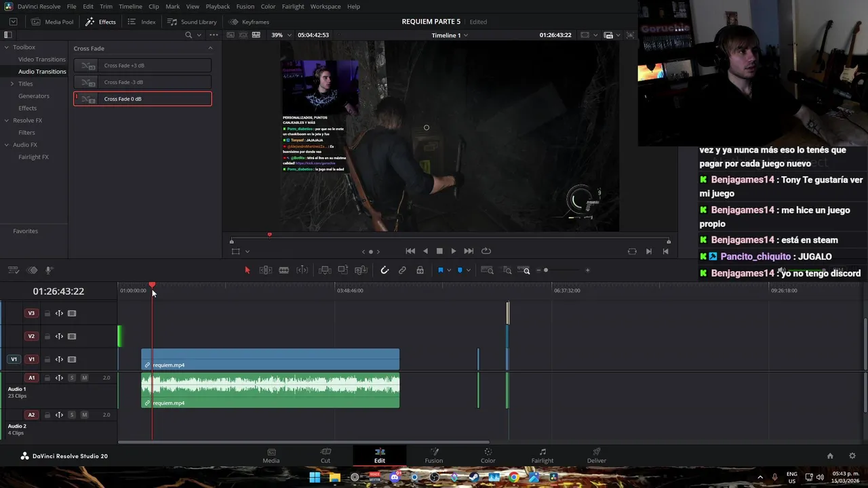Toggle Linked Selection chain icon
The height and width of the screenshot is (488, 868).
(x=402, y=270)
